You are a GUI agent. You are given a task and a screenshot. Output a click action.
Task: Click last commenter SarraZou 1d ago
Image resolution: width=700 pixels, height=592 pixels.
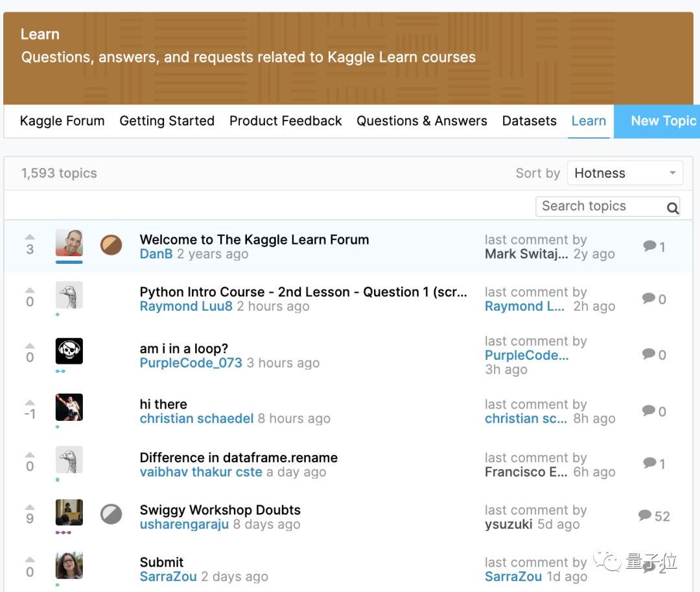pyautogui.click(x=513, y=576)
